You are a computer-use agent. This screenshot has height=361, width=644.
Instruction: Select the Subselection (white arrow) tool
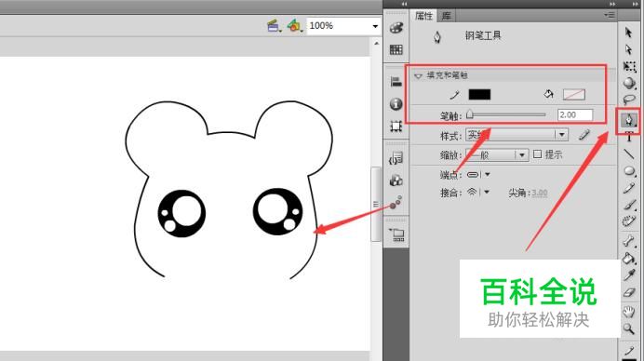[628, 49]
